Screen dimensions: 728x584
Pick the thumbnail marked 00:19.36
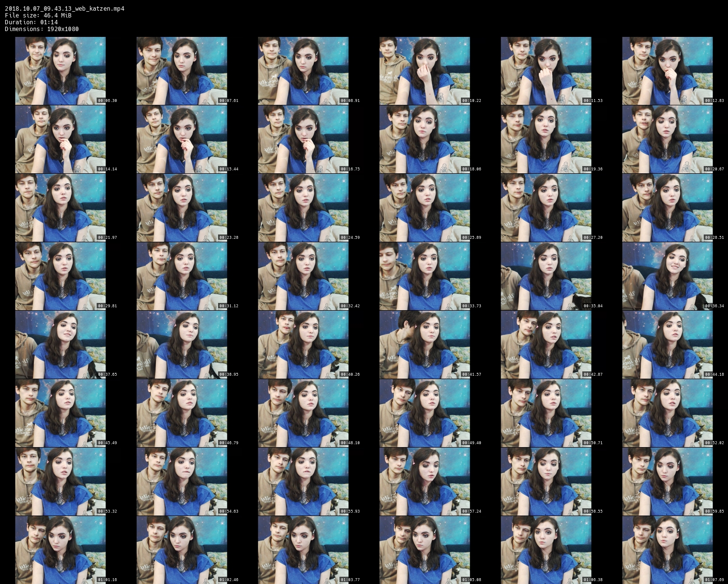pyautogui.click(x=546, y=139)
